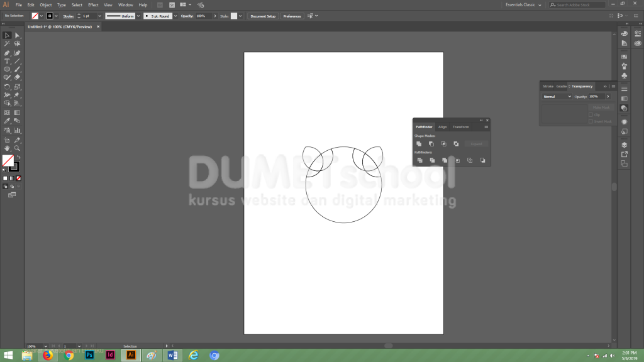Click Intersect in Pathfinder Shape Modes
This screenshot has height=362, width=644.
[x=443, y=144]
